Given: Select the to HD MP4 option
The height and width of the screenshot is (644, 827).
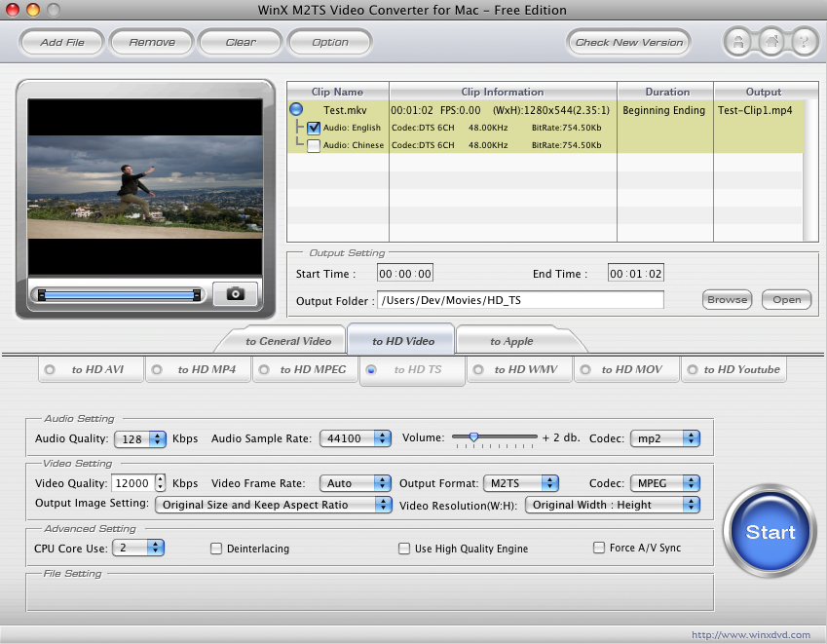Looking at the screenshot, I should coord(198,369).
